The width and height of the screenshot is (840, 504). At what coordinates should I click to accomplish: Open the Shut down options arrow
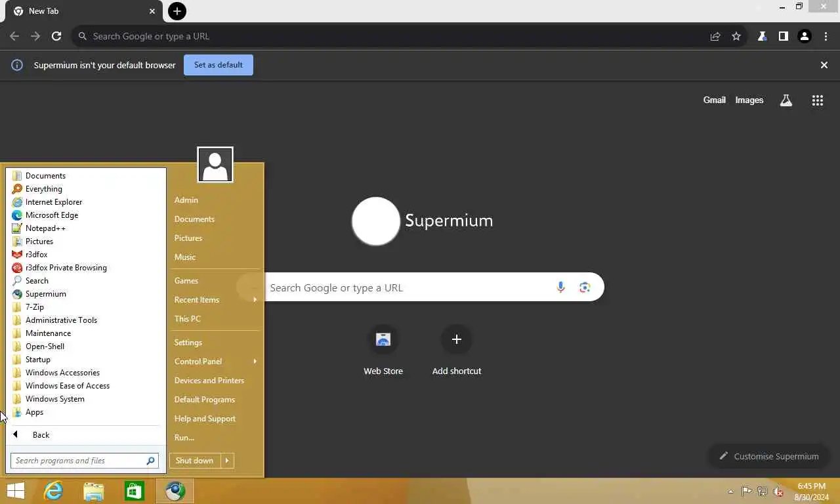(227, 461)
